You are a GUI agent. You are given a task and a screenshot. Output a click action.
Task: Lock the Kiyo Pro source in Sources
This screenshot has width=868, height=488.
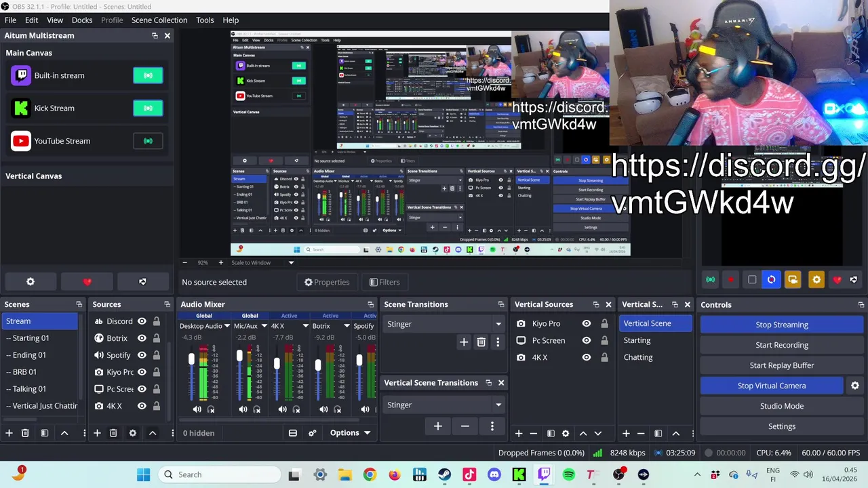point(157,372)
